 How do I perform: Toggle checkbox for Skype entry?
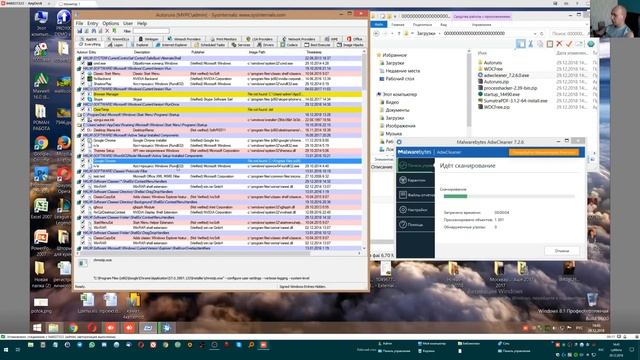click(83, 99)
